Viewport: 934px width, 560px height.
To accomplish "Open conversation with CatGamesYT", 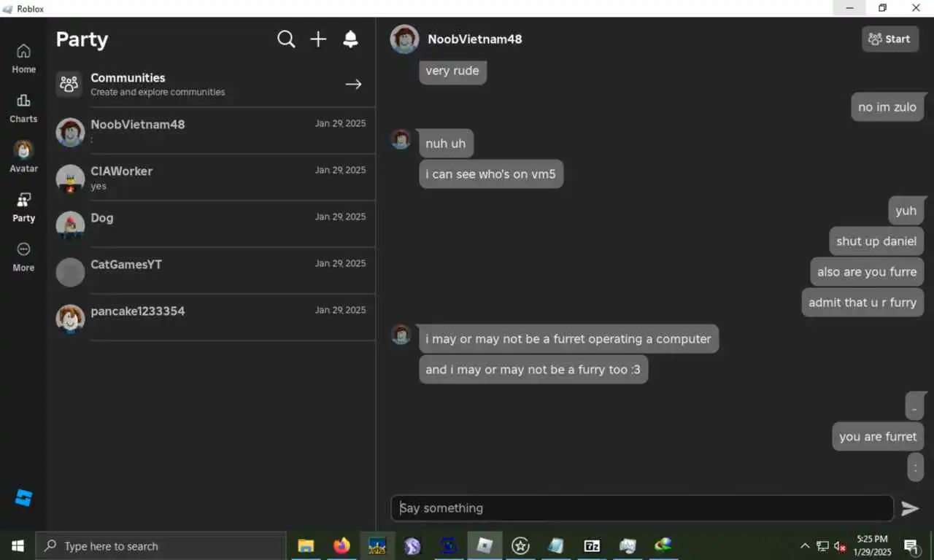I will click(215, 271).
